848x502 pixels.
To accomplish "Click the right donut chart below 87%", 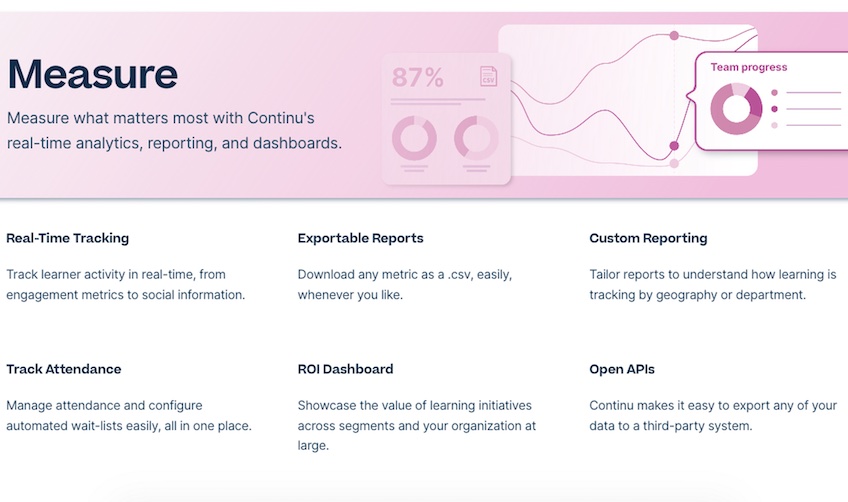I will tap(476, 138).
